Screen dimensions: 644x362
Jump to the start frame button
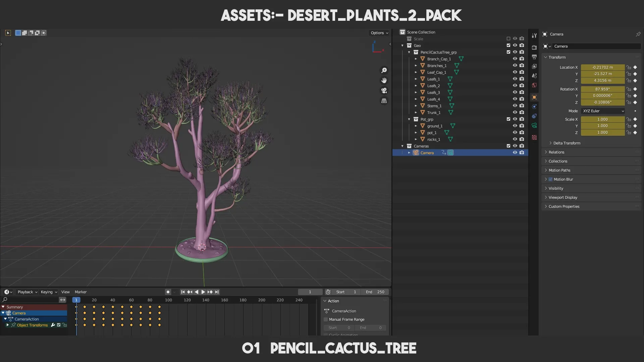click(x=183, y=292)
